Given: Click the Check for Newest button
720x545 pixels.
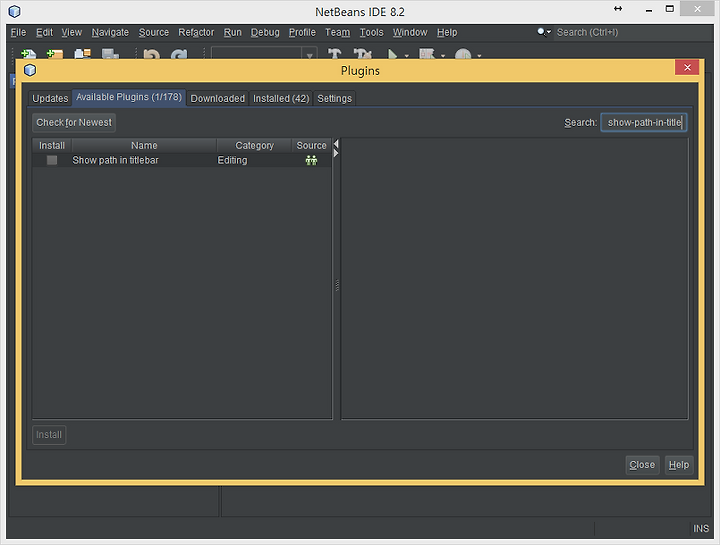Looking at the screenshot, I should pos(74,123).
